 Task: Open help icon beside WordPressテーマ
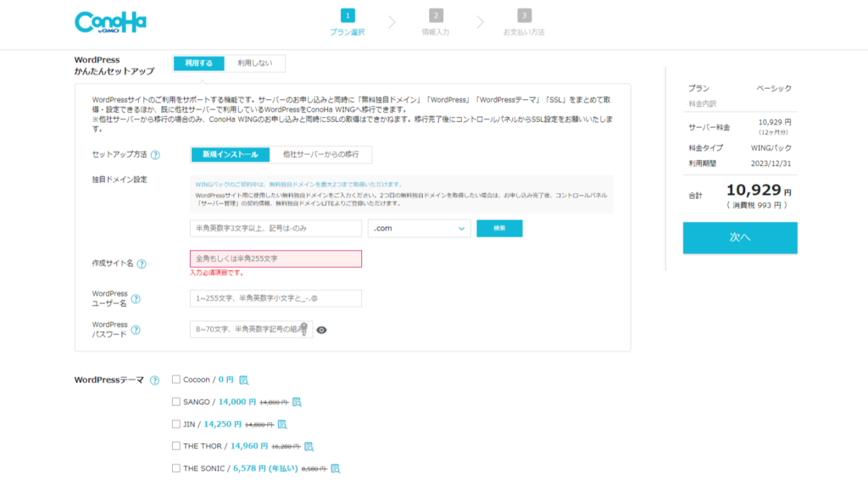point(154,380)
